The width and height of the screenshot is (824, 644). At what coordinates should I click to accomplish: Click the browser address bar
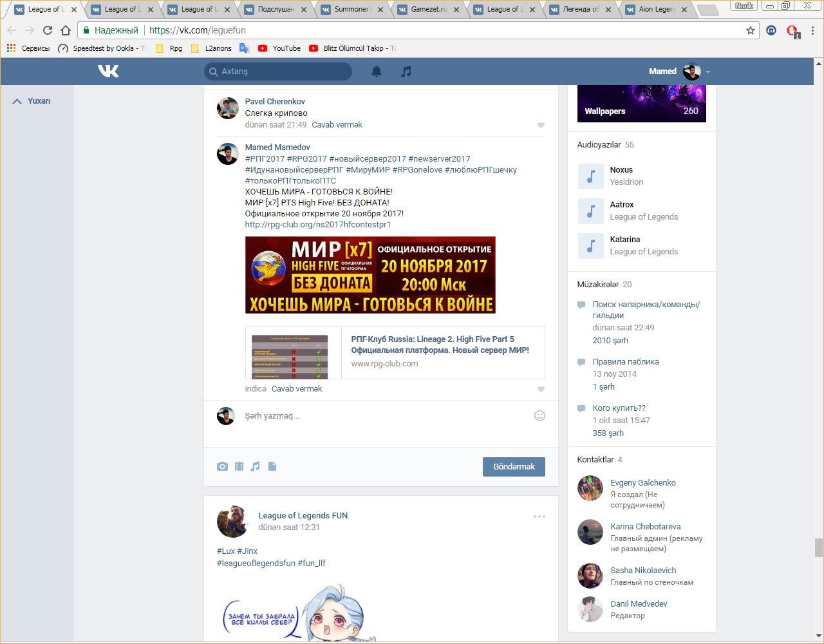[412, 30]
